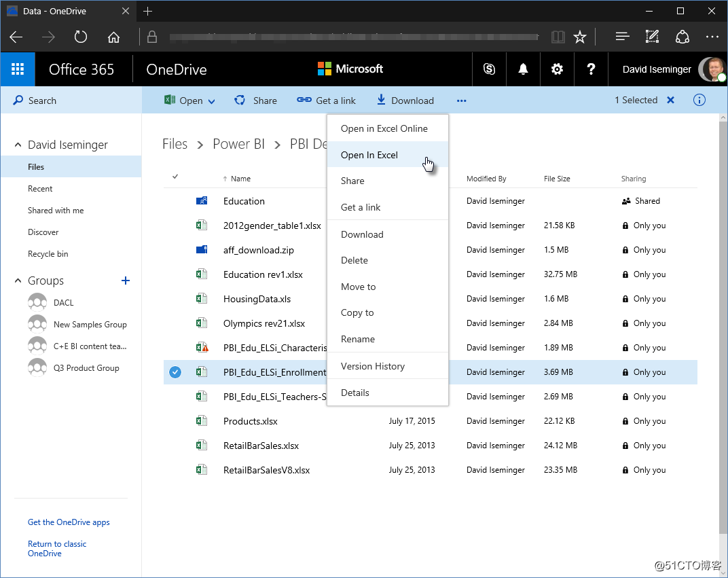
Task: Open HousingData.xls file
Action: 257,299
